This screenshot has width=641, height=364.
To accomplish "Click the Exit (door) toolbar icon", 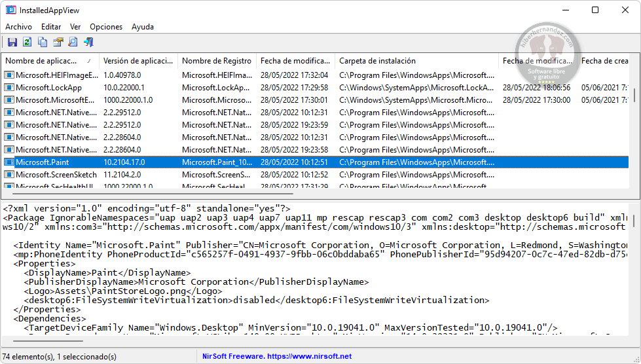I will tap(88, 42).
